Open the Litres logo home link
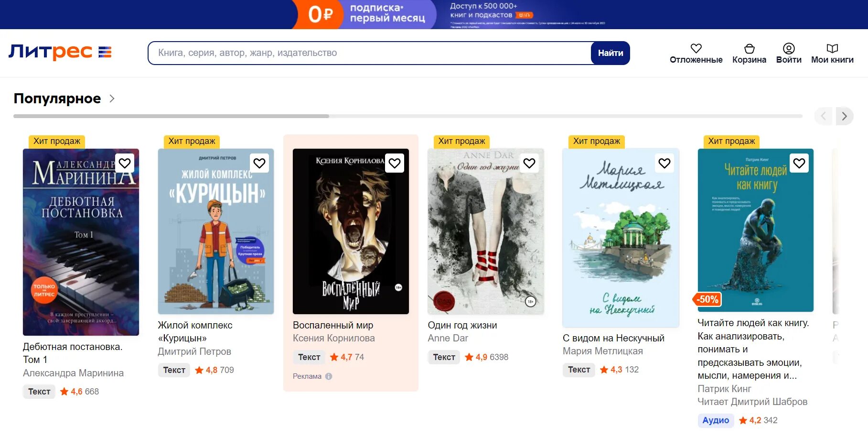 click(x=50, y=52)
